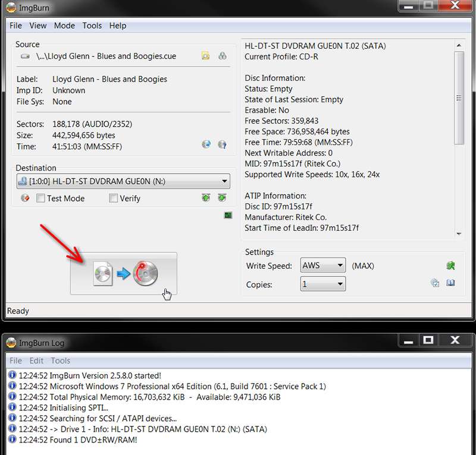The height and width of the screenshot is (455, 476).
Task: Click the Write image to disc button
Action: 124,274
